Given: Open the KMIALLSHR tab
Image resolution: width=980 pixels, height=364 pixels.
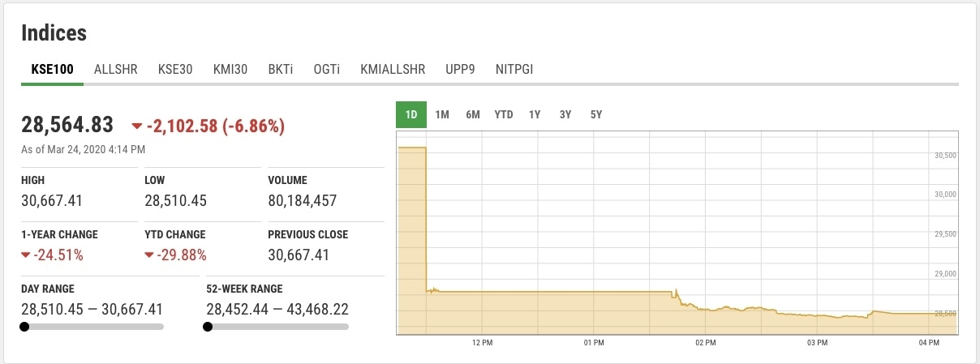Looking at the screenshot, I should 393,69.
